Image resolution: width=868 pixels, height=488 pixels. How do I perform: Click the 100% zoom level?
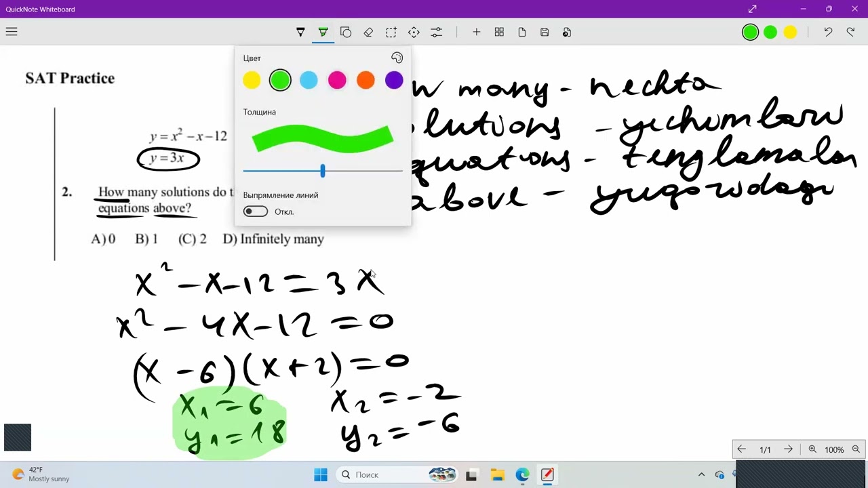click(834, 450)
